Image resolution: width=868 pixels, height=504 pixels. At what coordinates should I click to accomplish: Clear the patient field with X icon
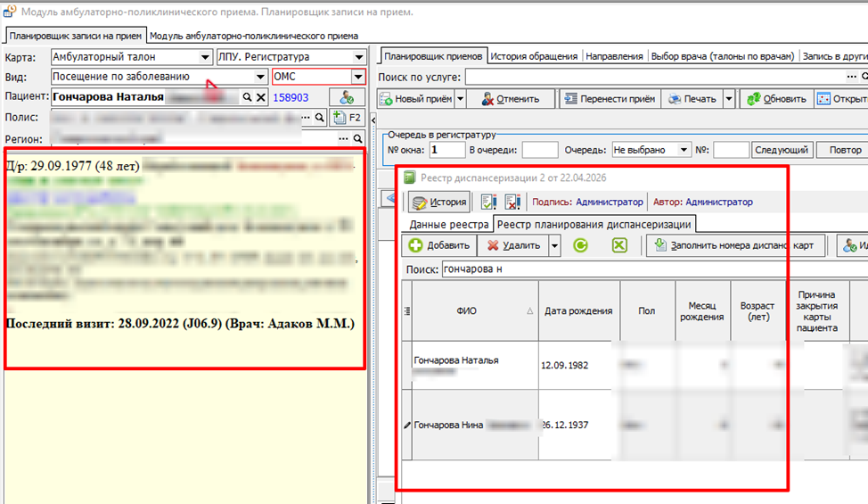coord(261,97)
